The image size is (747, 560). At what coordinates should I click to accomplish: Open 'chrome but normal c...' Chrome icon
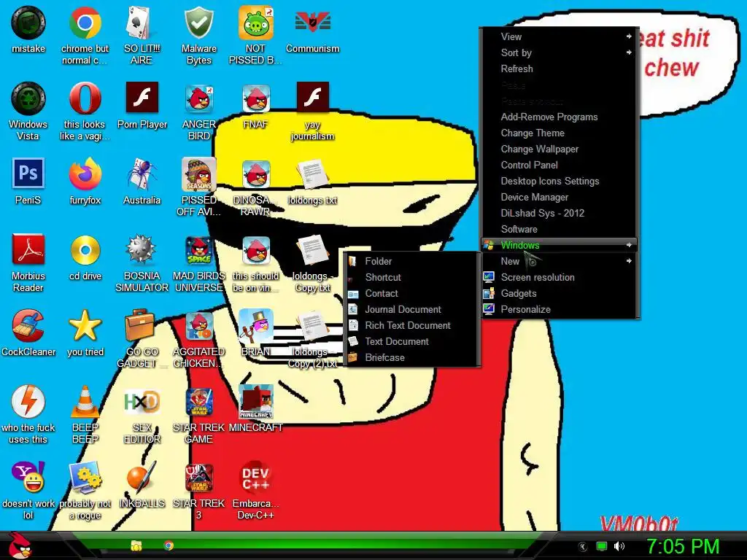pyautogui.click(x=85, y=23)
